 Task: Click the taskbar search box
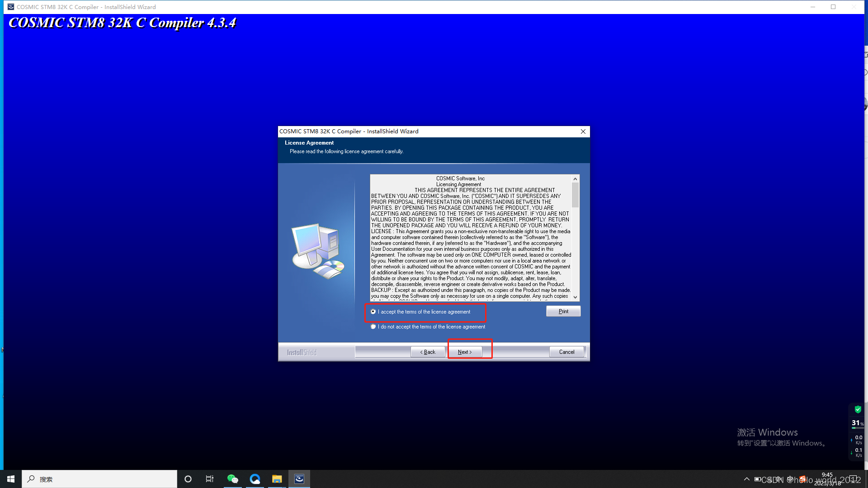(99, 479)
